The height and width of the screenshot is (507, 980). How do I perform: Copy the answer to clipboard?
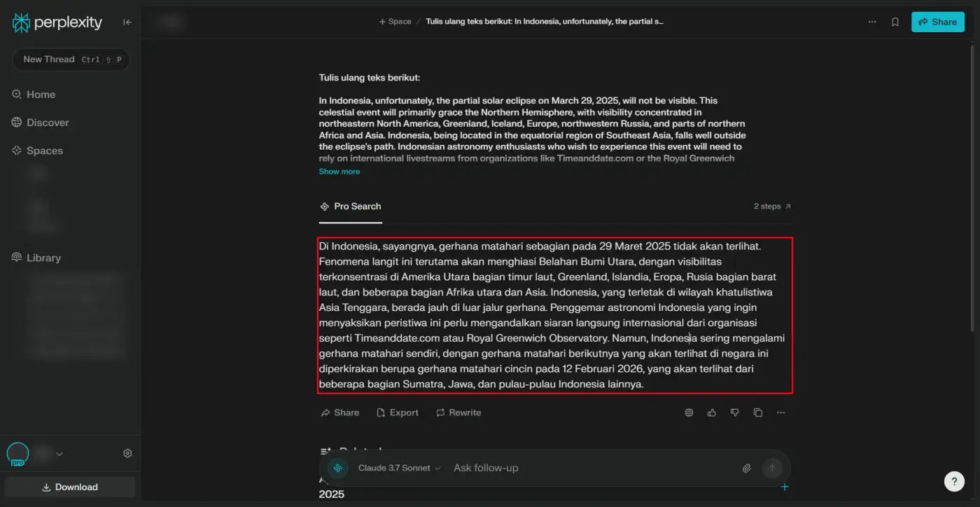(x=757, y=412)
